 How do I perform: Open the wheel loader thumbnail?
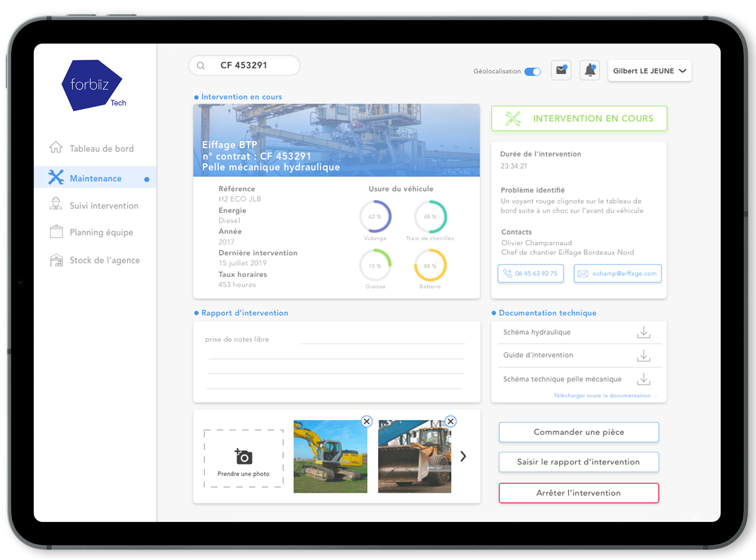[414, 456]
